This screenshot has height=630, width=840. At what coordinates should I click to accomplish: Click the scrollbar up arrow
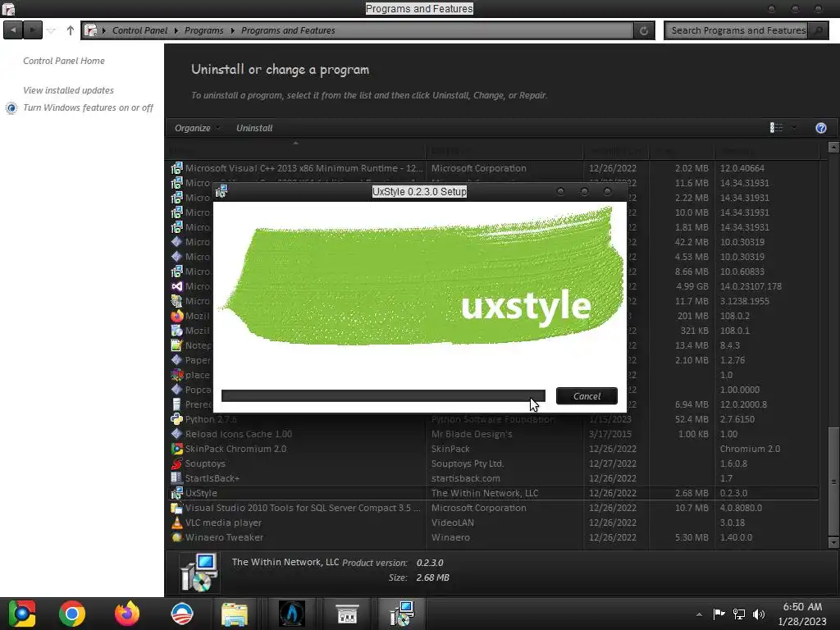833,147
